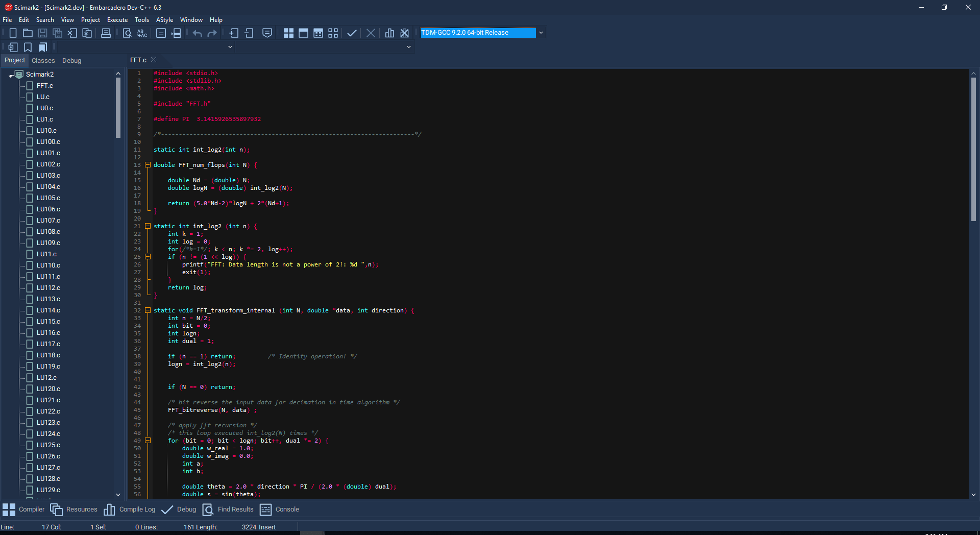Click the Undo arrow icon
The height and width of the screenshot is (535, 980).
[x=197, y=33]
